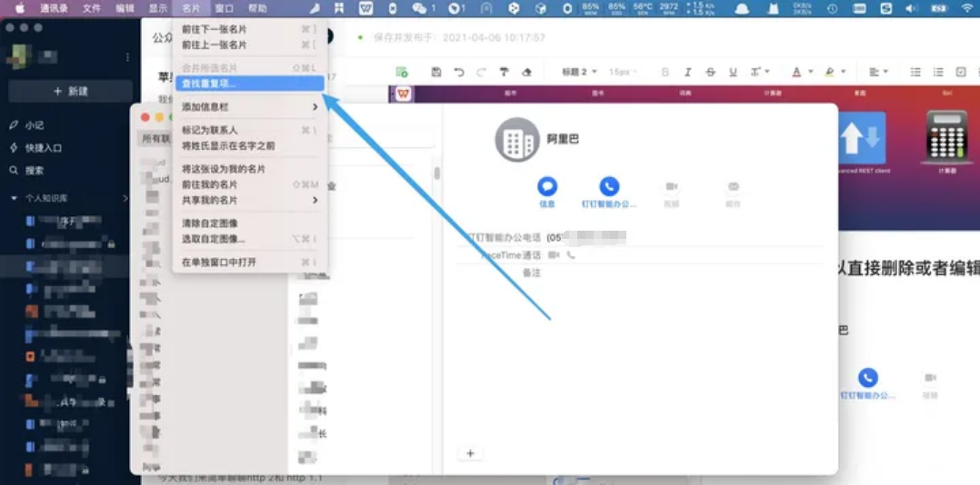Choose 将姓氏显示在名字之前 menu item
The width and height of the screenshot is (980, 485).
249,145
